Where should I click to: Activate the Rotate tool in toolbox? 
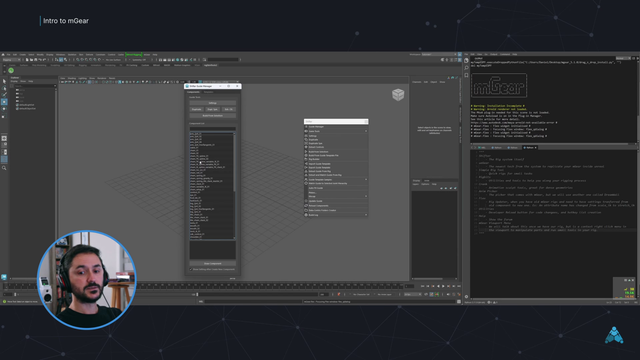4,109
